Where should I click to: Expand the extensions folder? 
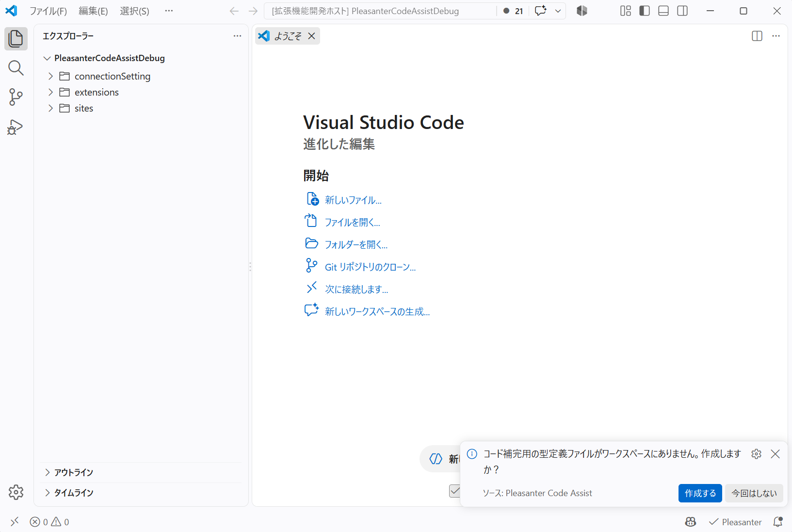(x=50, y=92)
